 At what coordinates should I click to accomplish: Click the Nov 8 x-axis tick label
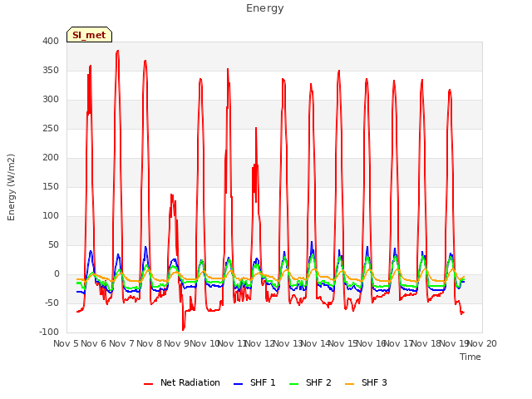pos(150,343)
